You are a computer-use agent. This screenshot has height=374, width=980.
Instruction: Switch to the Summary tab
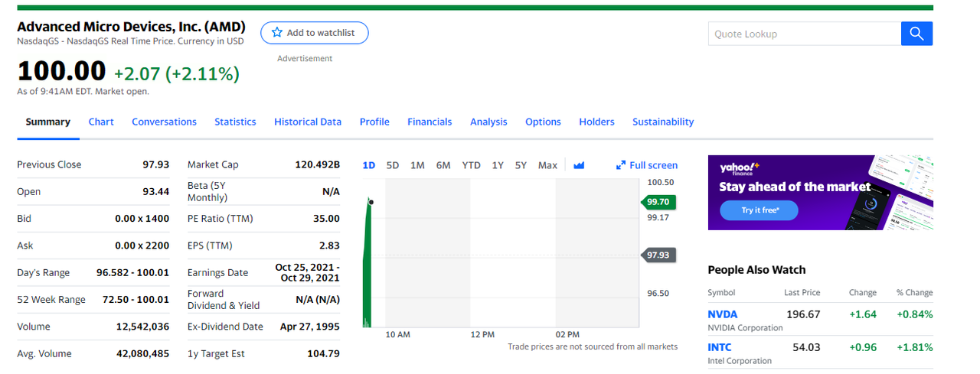48,122
